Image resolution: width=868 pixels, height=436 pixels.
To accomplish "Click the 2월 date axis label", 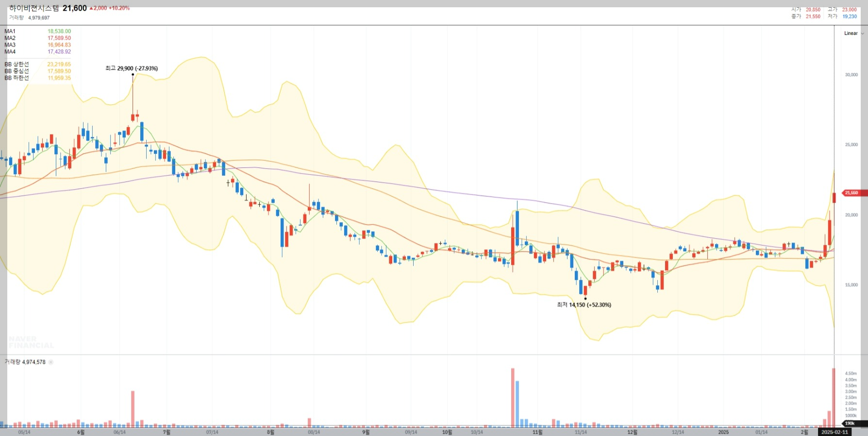I will (x=804, y=432).
